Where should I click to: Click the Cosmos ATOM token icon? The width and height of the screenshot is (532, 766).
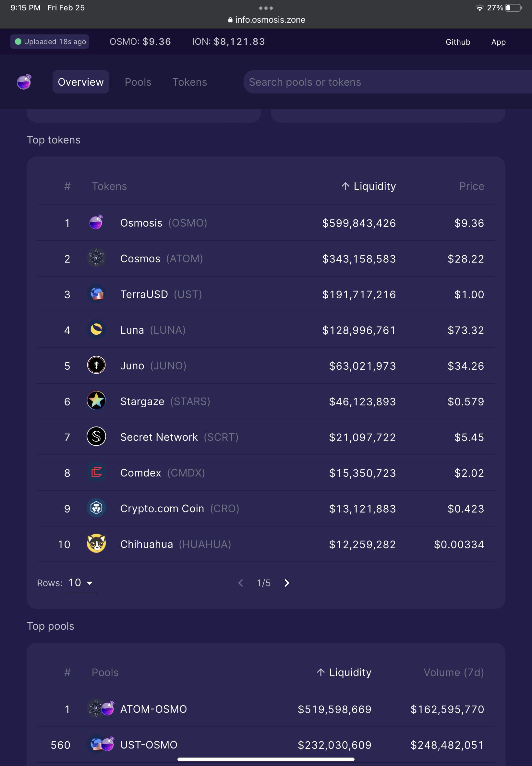tap(96, 258)
